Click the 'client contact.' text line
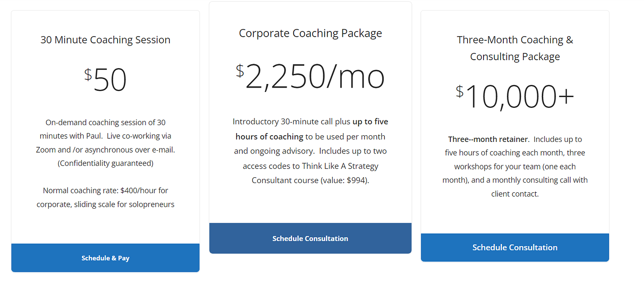The image size is (644, 294). [x=515, y=194]
